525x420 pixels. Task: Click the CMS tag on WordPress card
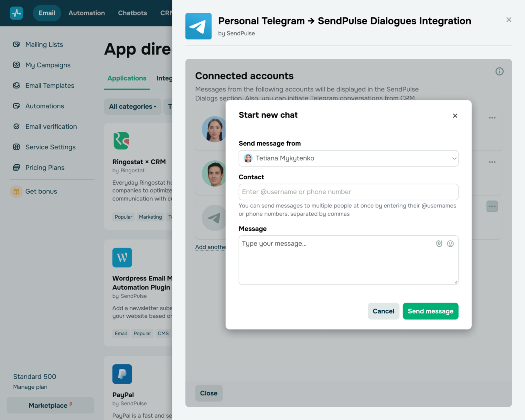(163, 333)
